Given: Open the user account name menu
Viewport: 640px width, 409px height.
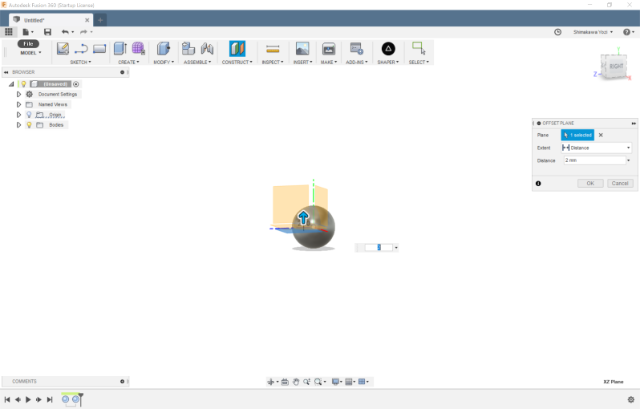Looking at the screenshot, I should point(593,32).
